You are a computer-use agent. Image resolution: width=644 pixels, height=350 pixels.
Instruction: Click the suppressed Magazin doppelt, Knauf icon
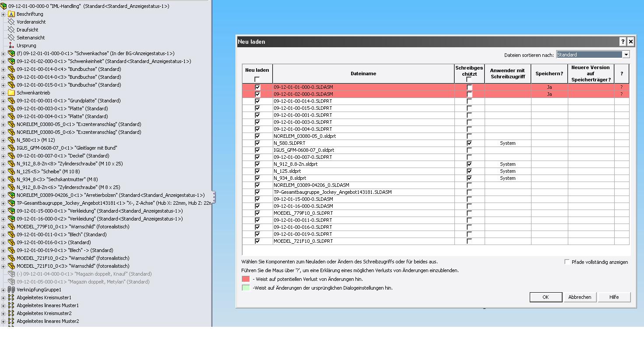click(x=11, y=274)
